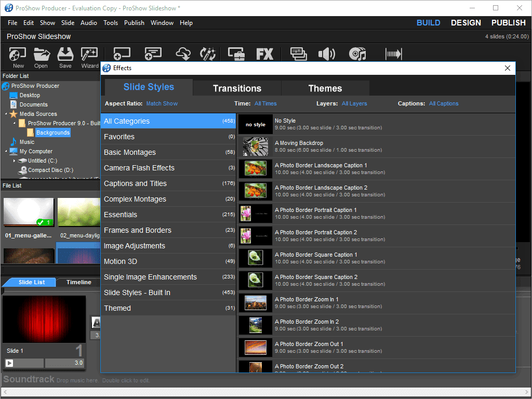Click the Music note folder icon
The height and width of the screenshot is (399, 532).
click(x=14, y=142)
